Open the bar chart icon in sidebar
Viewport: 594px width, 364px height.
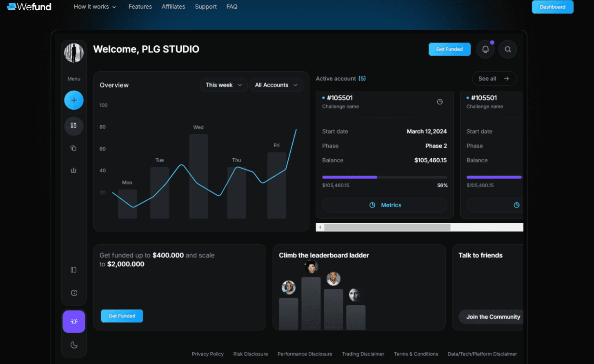[74, 170]
